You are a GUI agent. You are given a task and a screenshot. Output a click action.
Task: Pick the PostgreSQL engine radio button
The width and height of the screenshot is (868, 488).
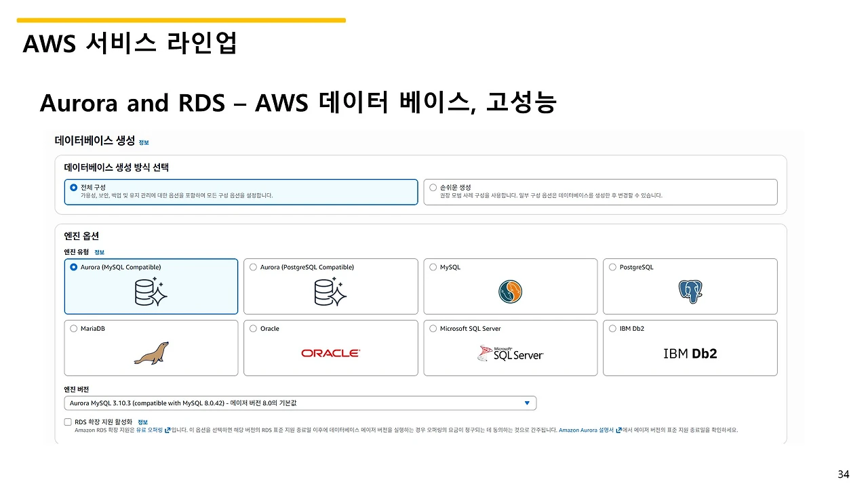(x=613, y=267)
